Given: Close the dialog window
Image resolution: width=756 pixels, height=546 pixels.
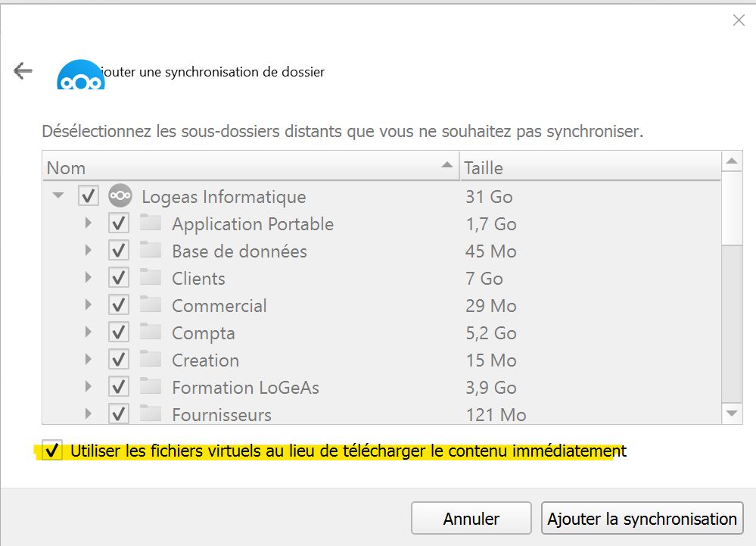Looking at the screenshot, I should pos(739,20).
